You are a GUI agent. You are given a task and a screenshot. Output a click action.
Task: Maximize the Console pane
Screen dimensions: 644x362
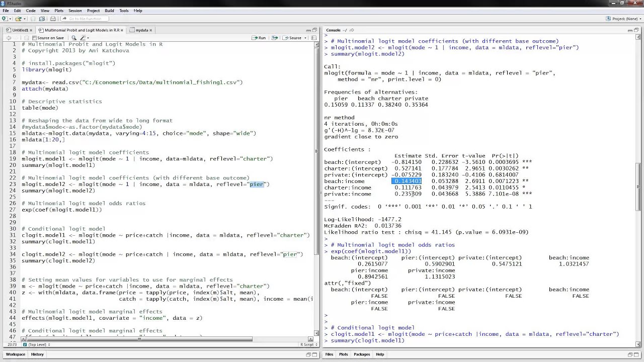(636, 30)
